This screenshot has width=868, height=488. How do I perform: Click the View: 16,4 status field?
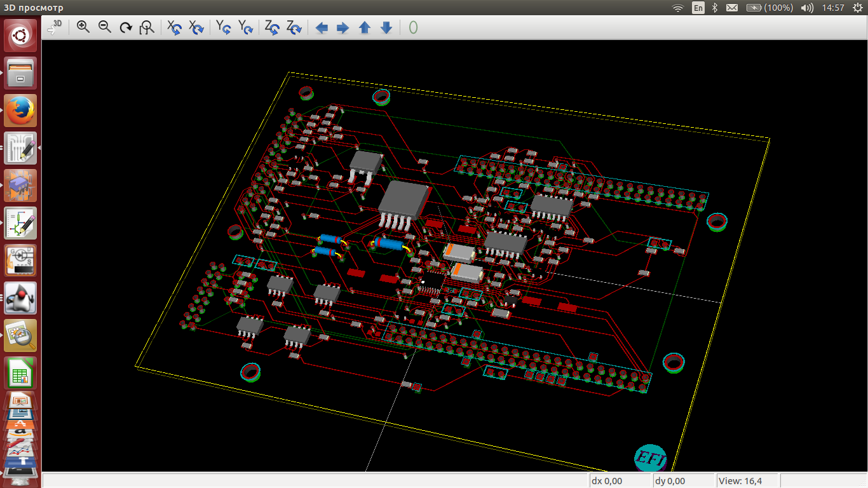tap(748, 480)
